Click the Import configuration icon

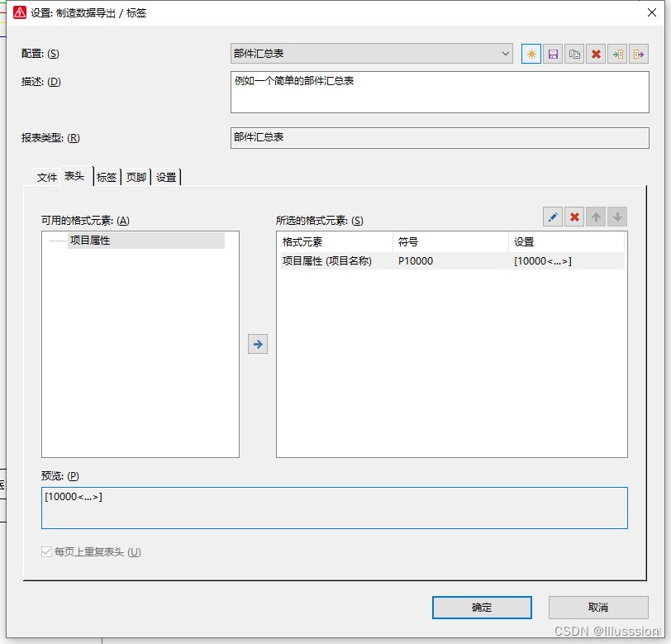pyautogui.click(x=617, y=54)
